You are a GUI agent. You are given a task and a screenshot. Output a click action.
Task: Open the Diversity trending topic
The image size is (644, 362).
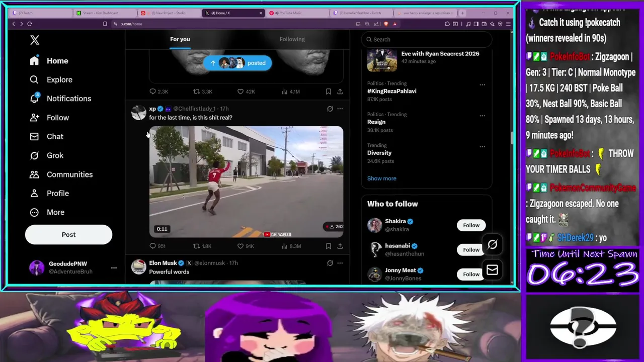pos(379,153)
